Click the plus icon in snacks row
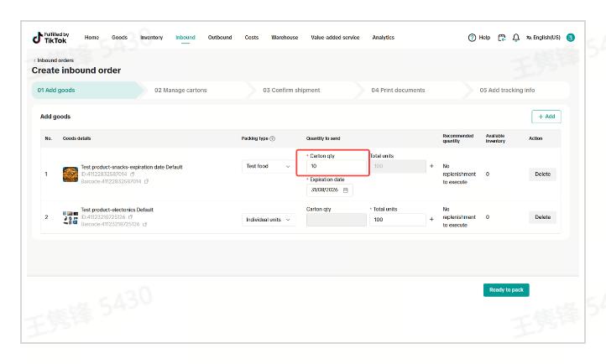Image resolution: width=606 pixels, height=364 pixels. click(431, 166)
